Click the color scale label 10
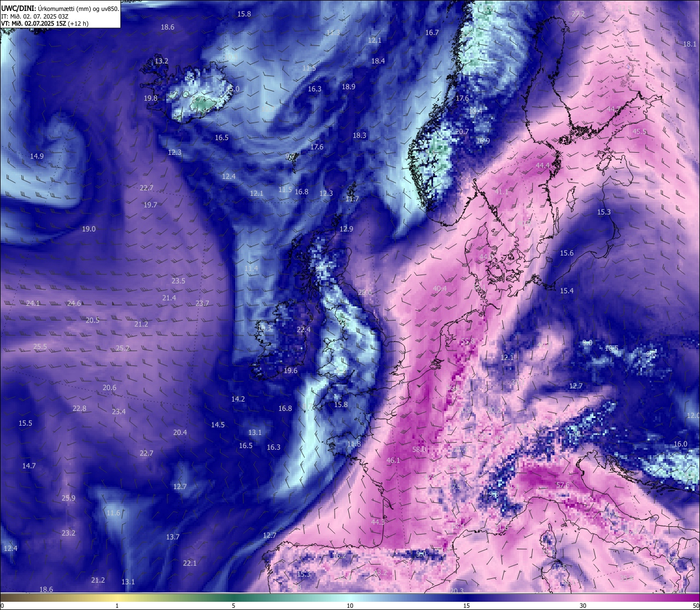 [350, 606]
